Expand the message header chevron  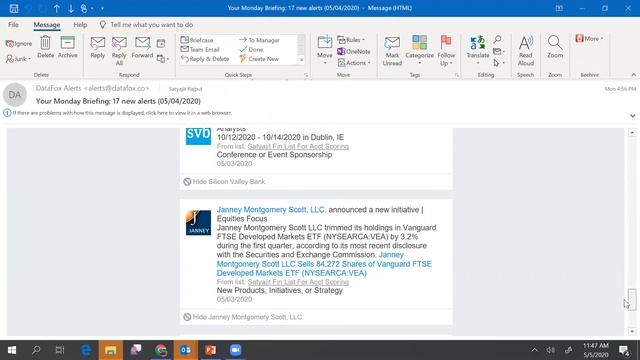632,116
